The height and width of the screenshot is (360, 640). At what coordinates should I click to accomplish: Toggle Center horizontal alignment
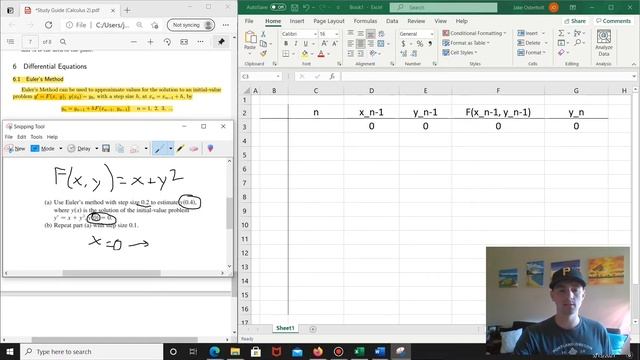point(360,43)
